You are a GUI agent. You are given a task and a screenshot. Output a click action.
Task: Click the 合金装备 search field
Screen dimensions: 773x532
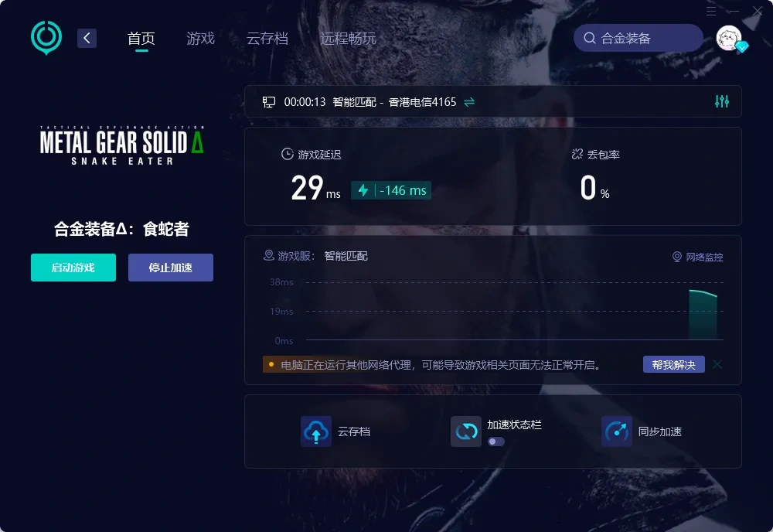click(638, 38)
